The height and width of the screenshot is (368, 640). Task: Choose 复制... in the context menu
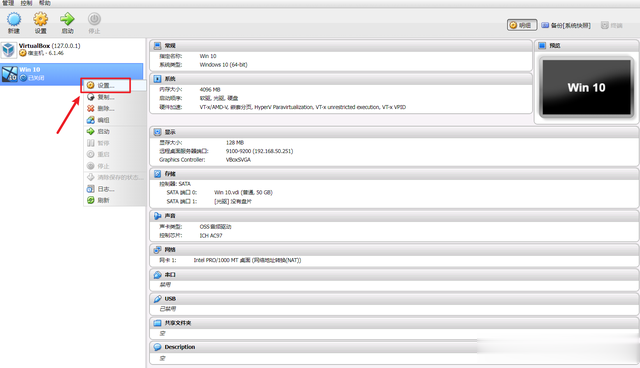point(115,97)
